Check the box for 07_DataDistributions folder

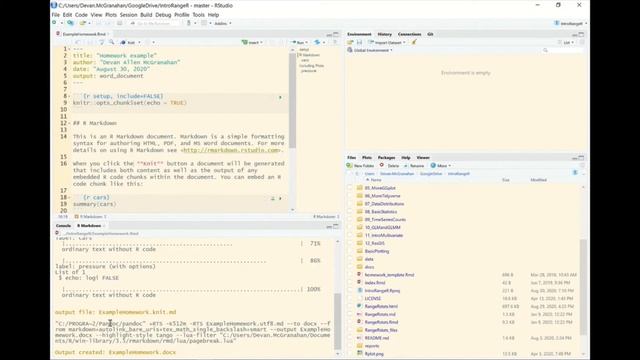tap(349, 204)
